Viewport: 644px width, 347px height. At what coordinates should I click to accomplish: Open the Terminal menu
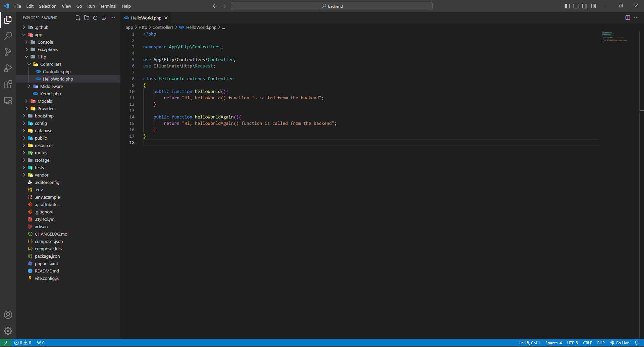coord(108,6)
